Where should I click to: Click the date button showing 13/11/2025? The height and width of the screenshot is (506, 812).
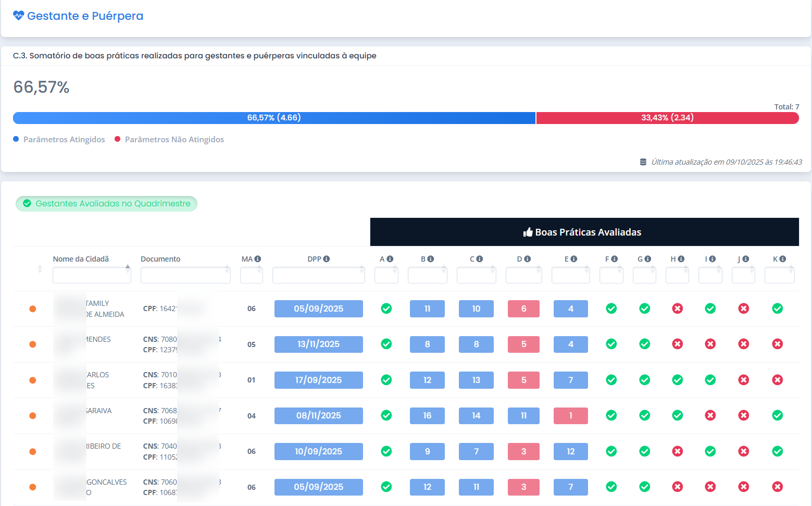318,344
